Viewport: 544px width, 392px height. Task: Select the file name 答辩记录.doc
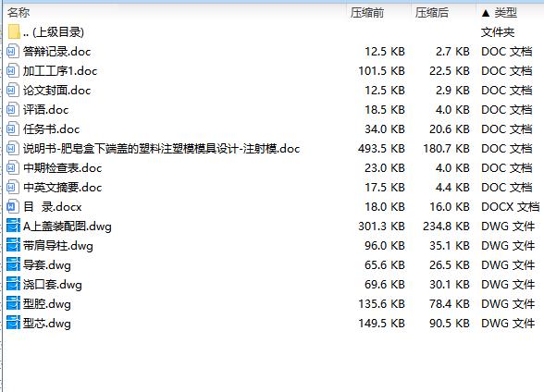click(x=57, y=52)
